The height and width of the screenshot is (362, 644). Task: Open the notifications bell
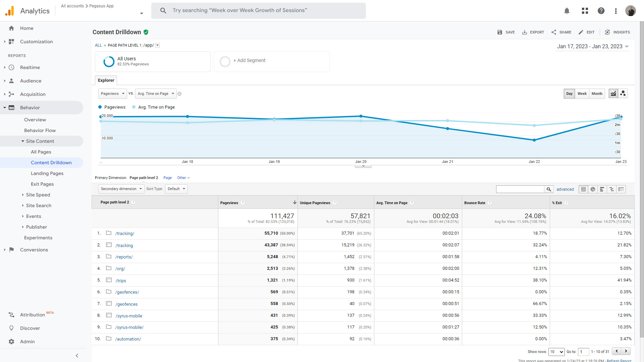point(567,11)
